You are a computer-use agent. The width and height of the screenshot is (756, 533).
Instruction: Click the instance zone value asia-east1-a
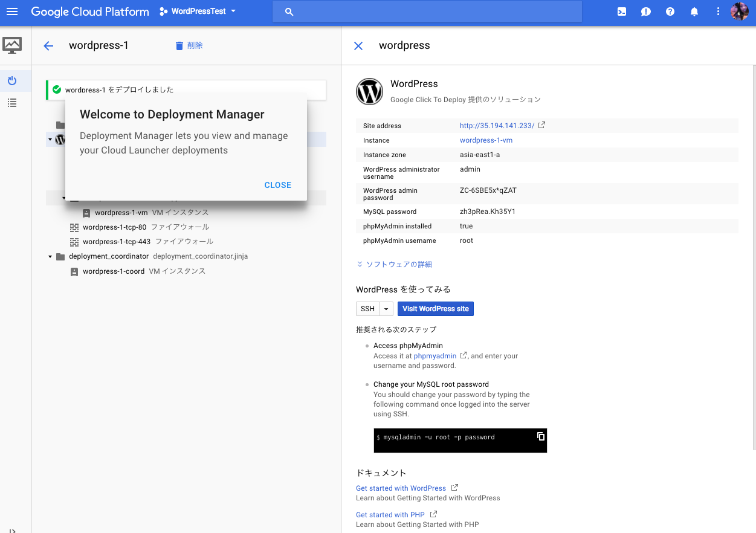[480, 155]
